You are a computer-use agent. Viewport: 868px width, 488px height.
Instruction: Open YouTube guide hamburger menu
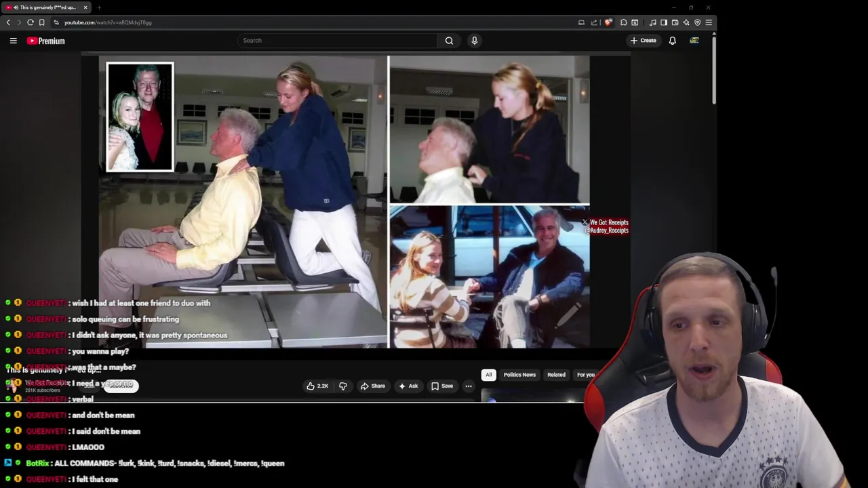tap(13, 41)
